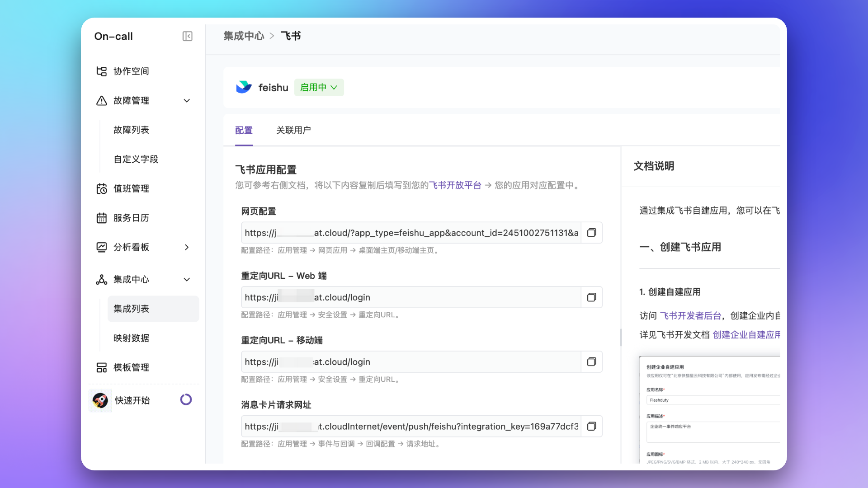Click the 集成中心 breadcrumb

pyautogui.click(x=244, y=36)
